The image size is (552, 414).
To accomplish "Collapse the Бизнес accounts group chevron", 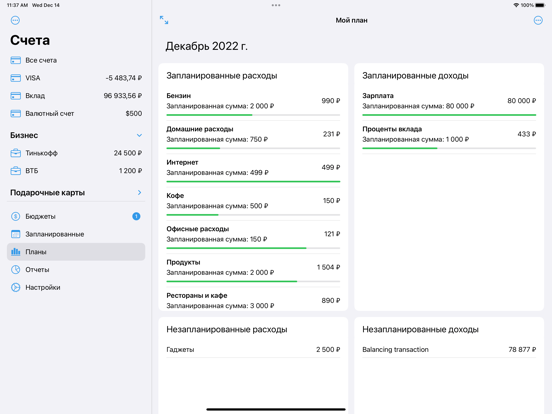I will (x=139, y=135).
